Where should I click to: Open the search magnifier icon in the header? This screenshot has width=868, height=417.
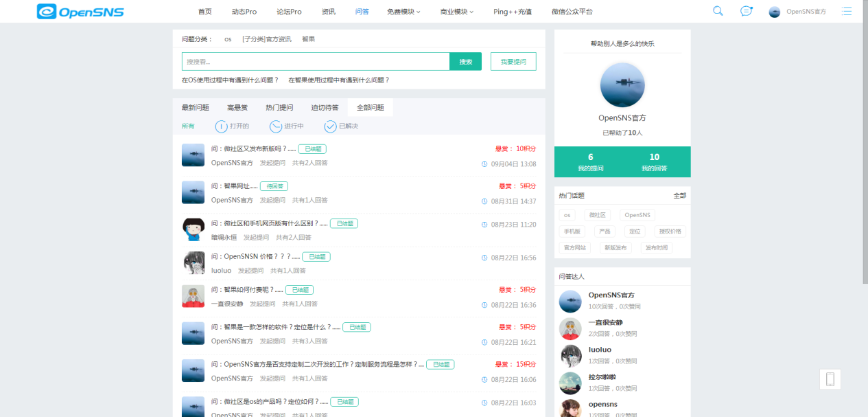click(718, 11)
